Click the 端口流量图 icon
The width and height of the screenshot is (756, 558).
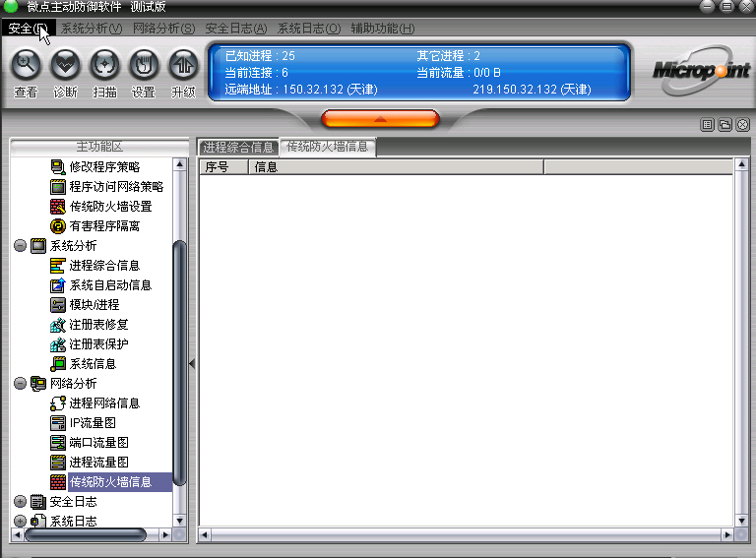tap(58, 443)
